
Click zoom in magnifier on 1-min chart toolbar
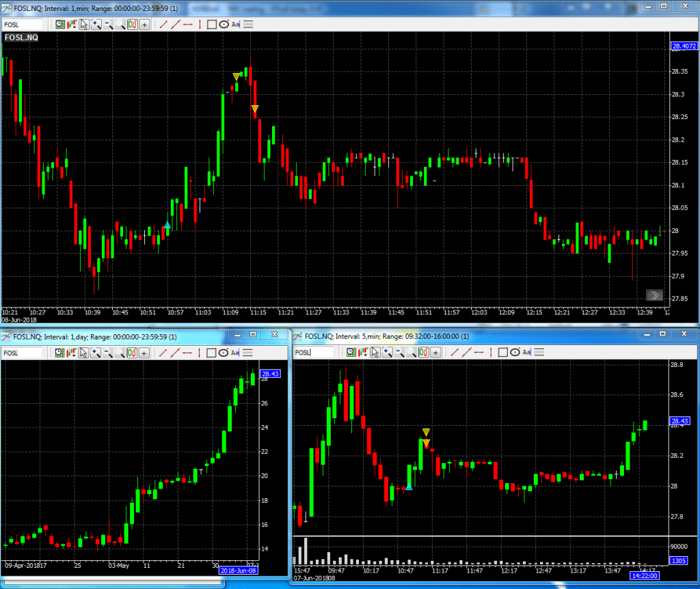96,24
